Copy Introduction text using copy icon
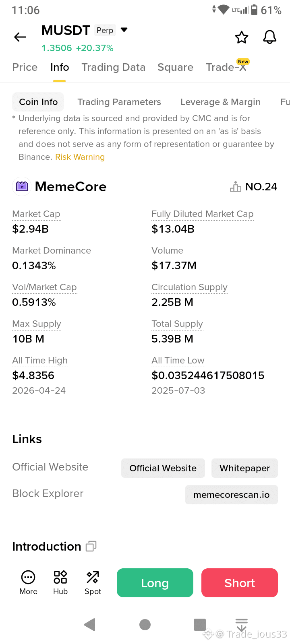Viewport: 290px width, 644px height. point(91,546)
